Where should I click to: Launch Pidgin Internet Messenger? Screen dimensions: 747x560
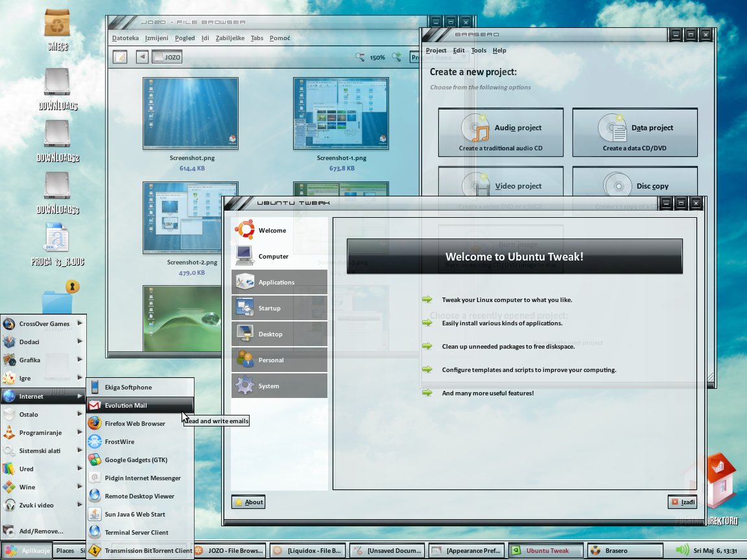[x=140, y=478]
